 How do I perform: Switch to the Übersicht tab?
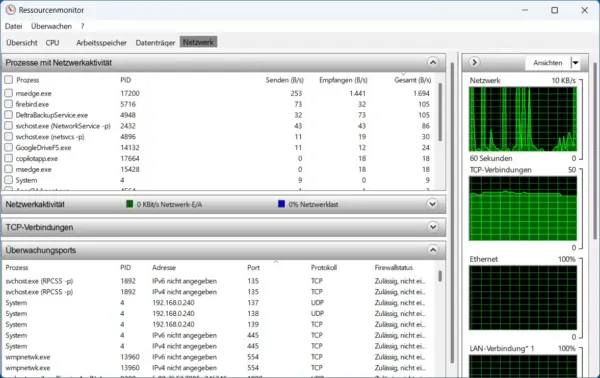pos(22,42)
